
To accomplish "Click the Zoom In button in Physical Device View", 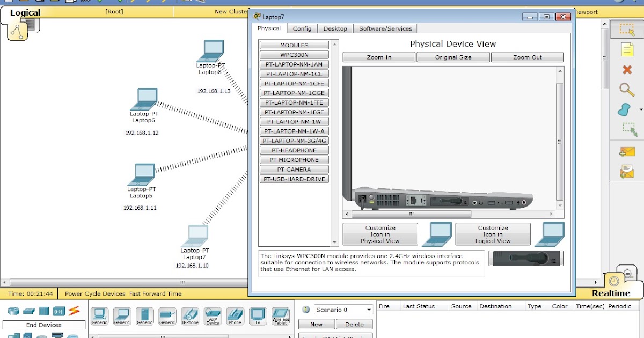I will [378, 57].
